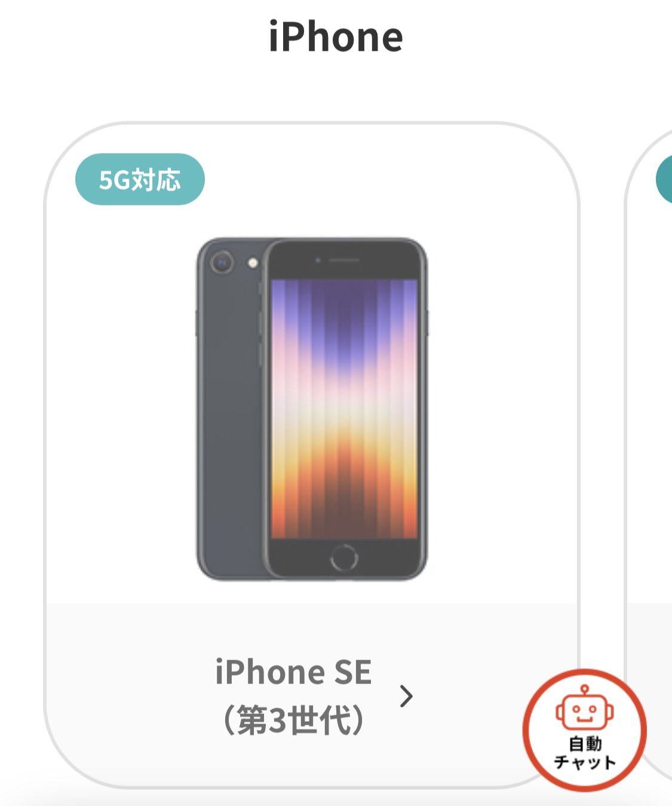Click the 自動チャット label text
The height and width of the screenshot is (806, 672).
(x=585, y=753)
